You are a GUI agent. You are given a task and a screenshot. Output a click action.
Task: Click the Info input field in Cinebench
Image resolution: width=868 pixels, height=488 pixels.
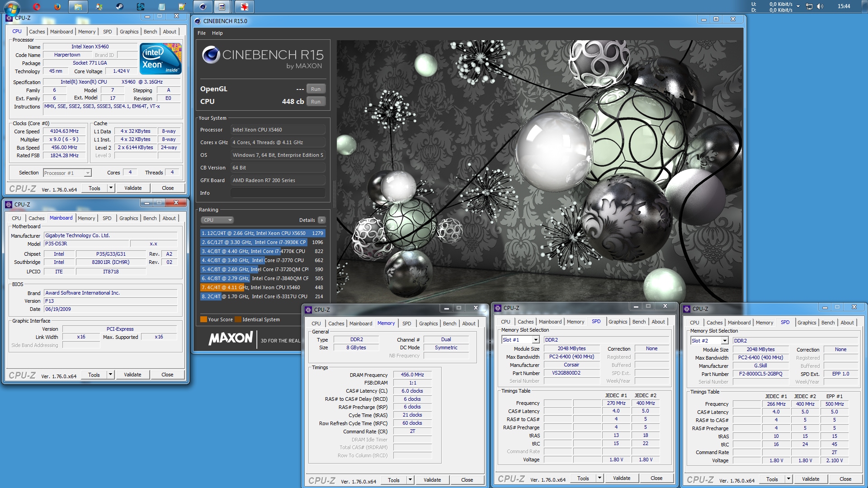278,193
